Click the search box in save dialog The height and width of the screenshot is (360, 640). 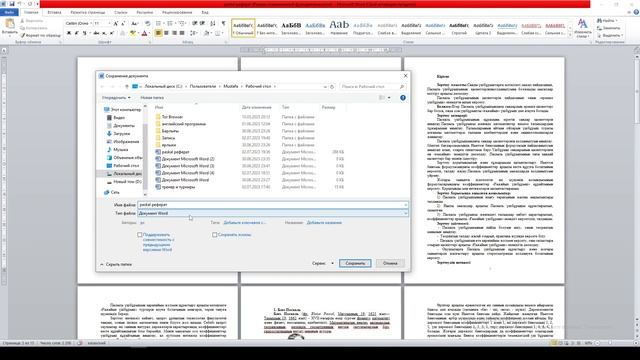point(372,87)
